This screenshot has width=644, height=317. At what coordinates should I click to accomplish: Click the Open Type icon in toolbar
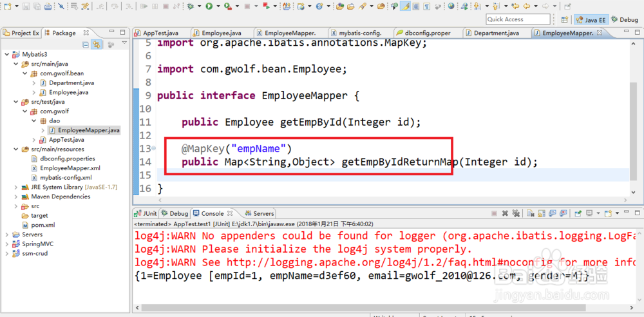tap(339, 6)
